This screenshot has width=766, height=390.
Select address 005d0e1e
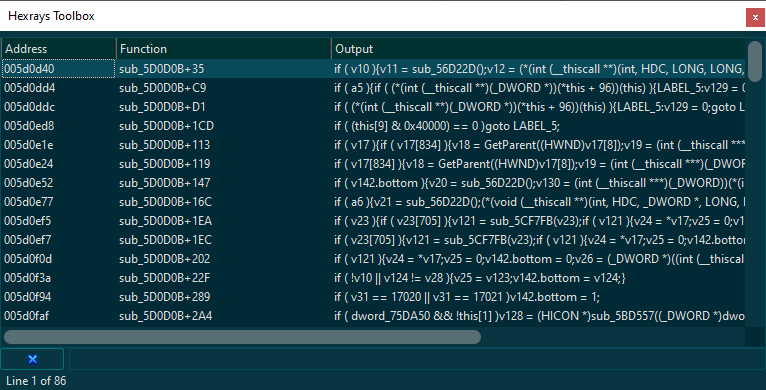[29, 145]
